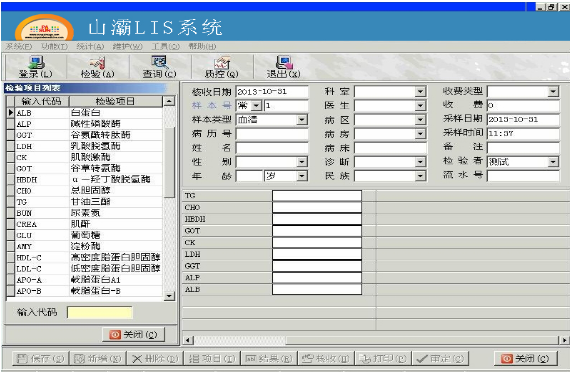The height and width of the screenshot is (372, 570).
Task: Expand the 诊断 diagnosis dropdown
Action: pos(420,162)
